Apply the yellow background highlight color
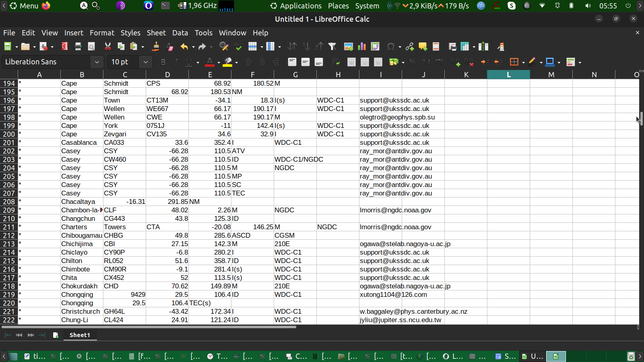Image resolution: width=644 pixels, height=362 pixels. click(228, 62)
